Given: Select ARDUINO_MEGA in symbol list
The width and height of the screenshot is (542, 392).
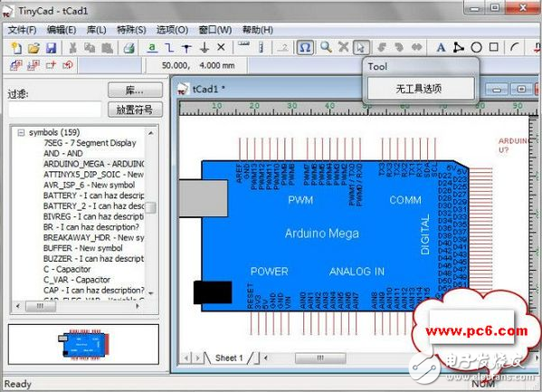Looking at the screenshot, I should tap(94, 164).
